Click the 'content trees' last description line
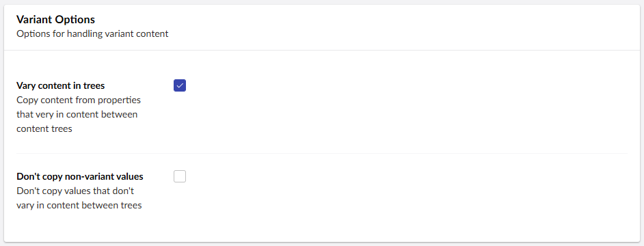The image size is (644, 246). click(44, 128)
